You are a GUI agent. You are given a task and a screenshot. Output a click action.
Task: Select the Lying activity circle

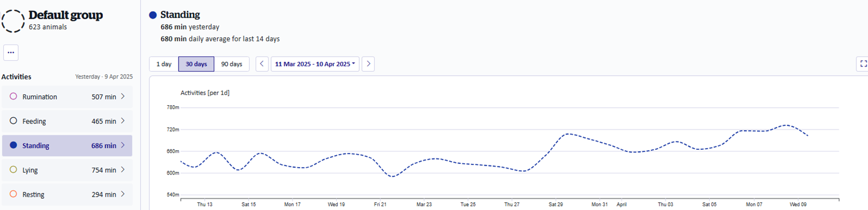coord(13,170)
